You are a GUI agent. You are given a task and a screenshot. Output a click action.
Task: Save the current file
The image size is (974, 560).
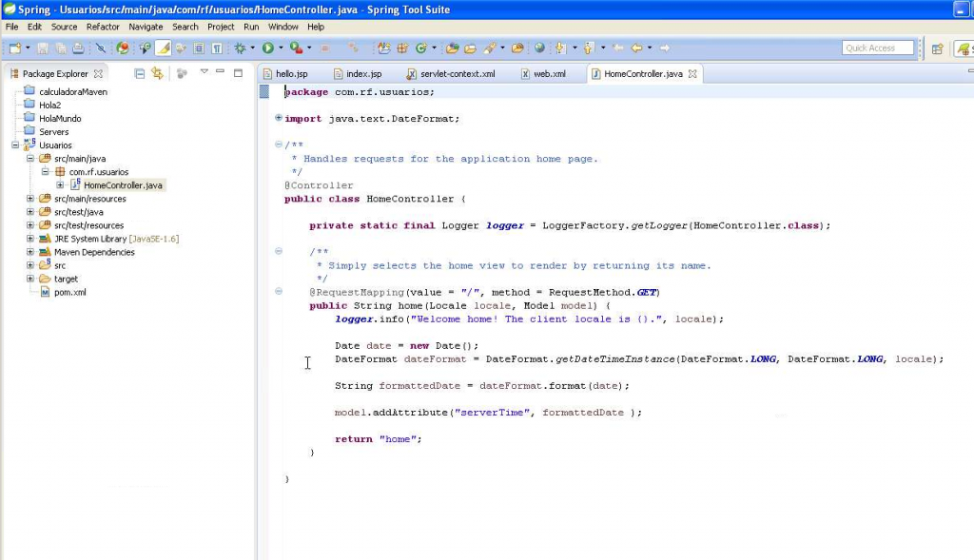pyautogui.click(x=43, y=48)
